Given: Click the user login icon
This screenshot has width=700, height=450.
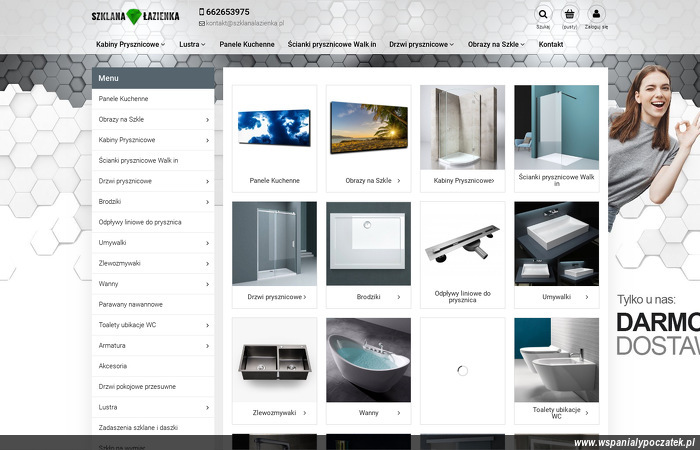Looking at the screenshot, I should point(596,14).
